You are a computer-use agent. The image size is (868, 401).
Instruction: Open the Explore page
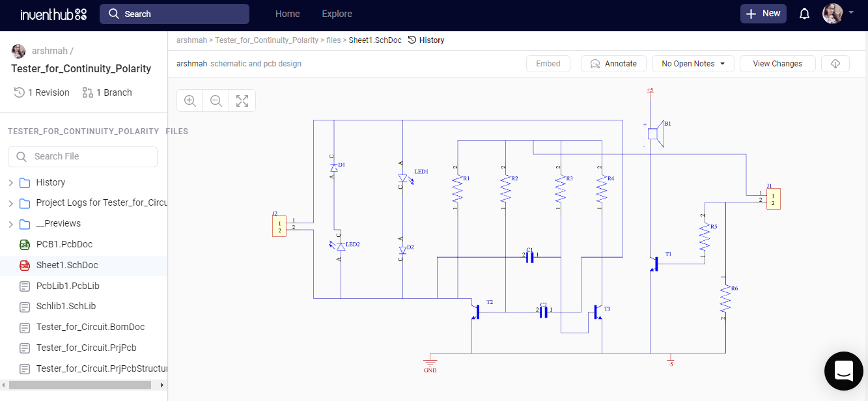click(x=337, y=13)
